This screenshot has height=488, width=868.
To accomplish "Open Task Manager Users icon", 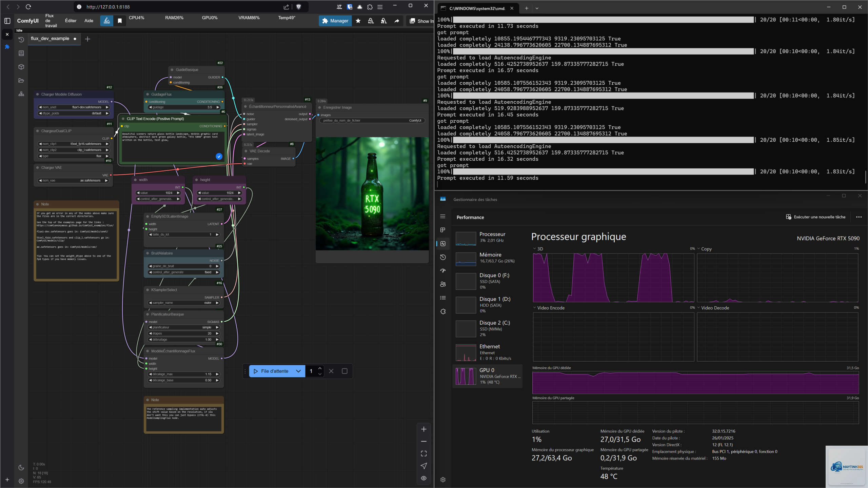I will (443, 284).
